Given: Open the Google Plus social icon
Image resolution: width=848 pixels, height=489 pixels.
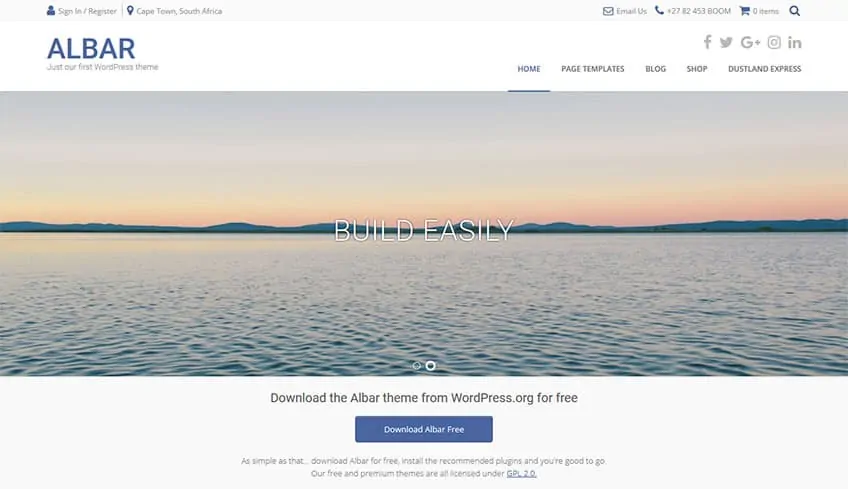Looking at the screenshot, I should 751,42.
